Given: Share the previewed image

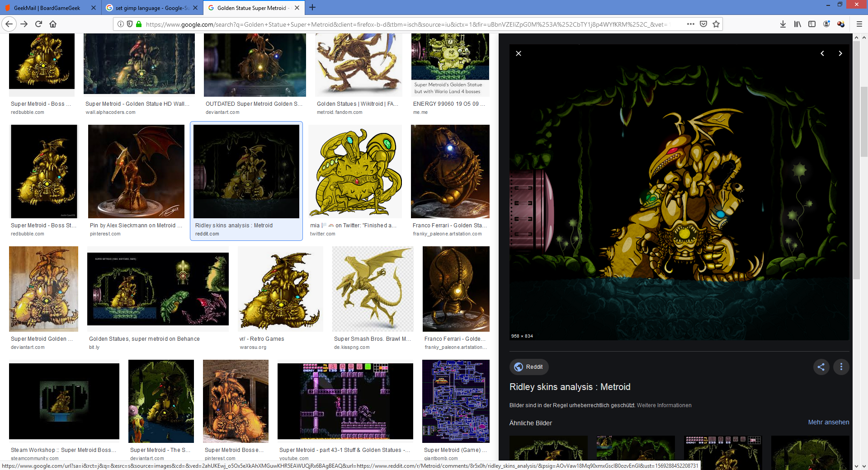Looking at the screenshot, I should [x=821, y=367].
